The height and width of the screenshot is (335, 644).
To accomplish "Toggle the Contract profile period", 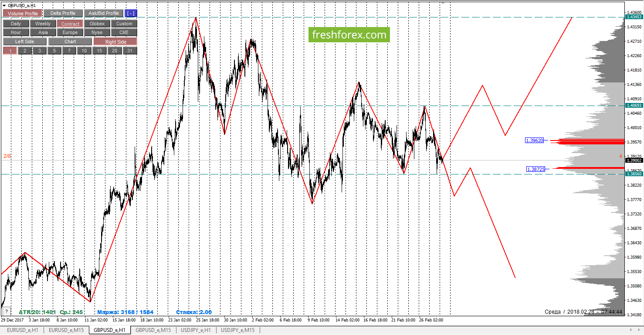I will 70,24.
